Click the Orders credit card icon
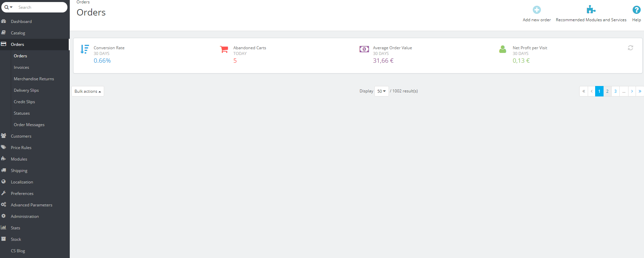Screen dimensions: 644x258 pyautogui.click(x=4, y=44)
